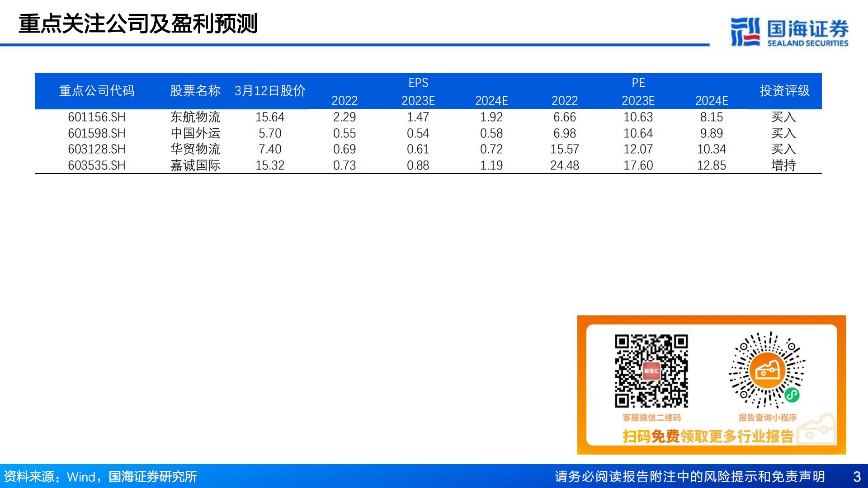
Task: Click the 增持 rating for 嘉诚国际
Action: (x=783, y=165)
